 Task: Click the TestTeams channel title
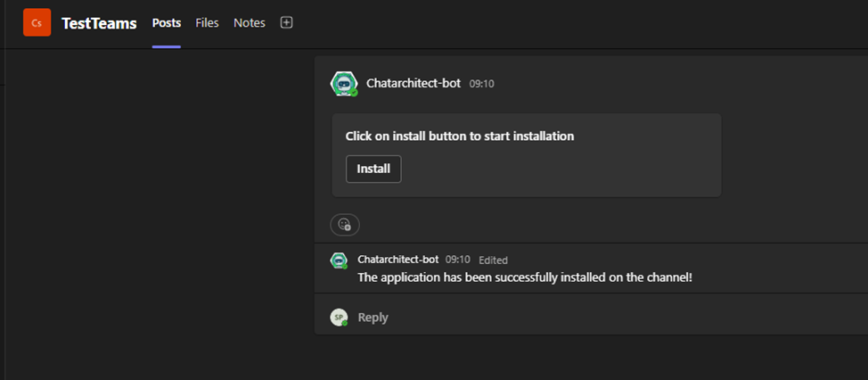(x=99, y=23)
